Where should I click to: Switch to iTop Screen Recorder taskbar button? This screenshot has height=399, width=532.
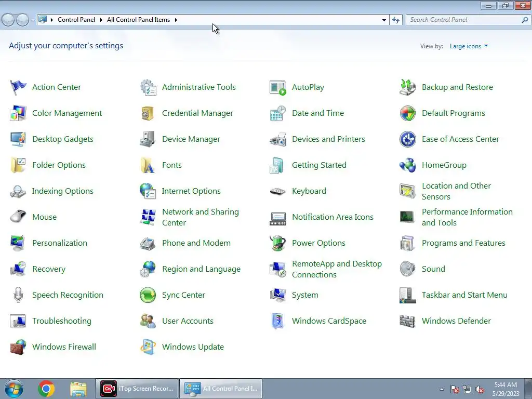click(x=137, y=389)
